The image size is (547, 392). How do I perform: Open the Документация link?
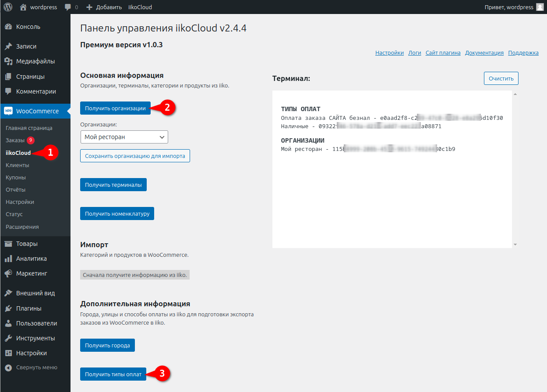tap(484, 53)
